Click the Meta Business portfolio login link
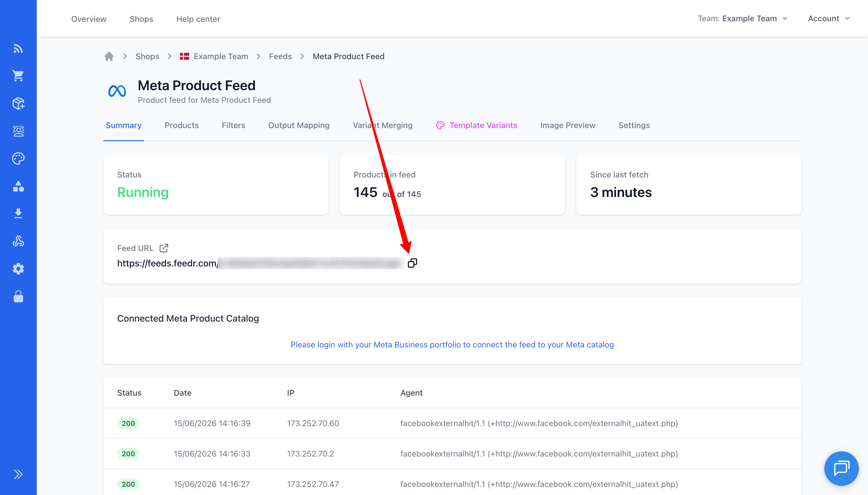868x495 pixels. 452,344
